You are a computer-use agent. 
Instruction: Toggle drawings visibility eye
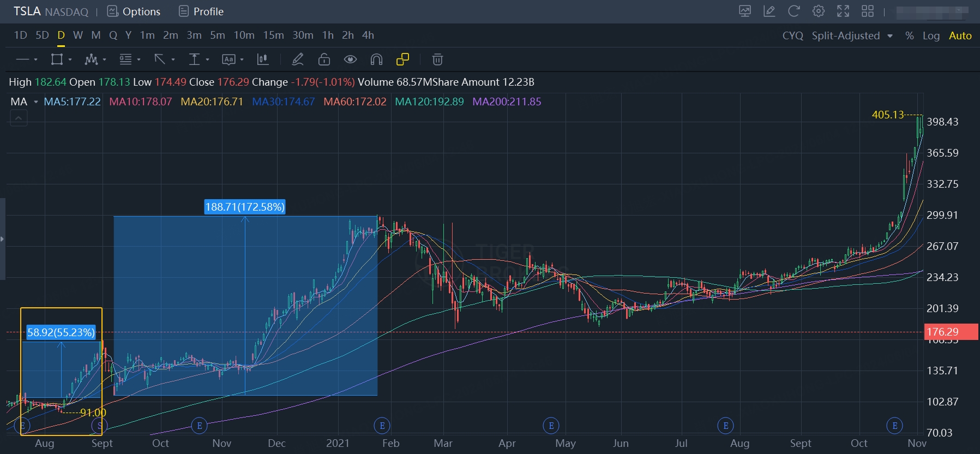(350, 59)
